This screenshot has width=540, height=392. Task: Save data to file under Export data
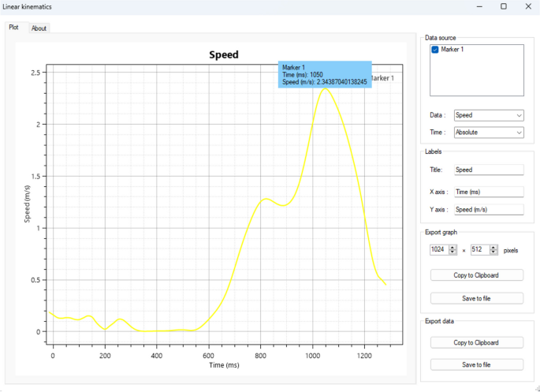coord(476,364)
